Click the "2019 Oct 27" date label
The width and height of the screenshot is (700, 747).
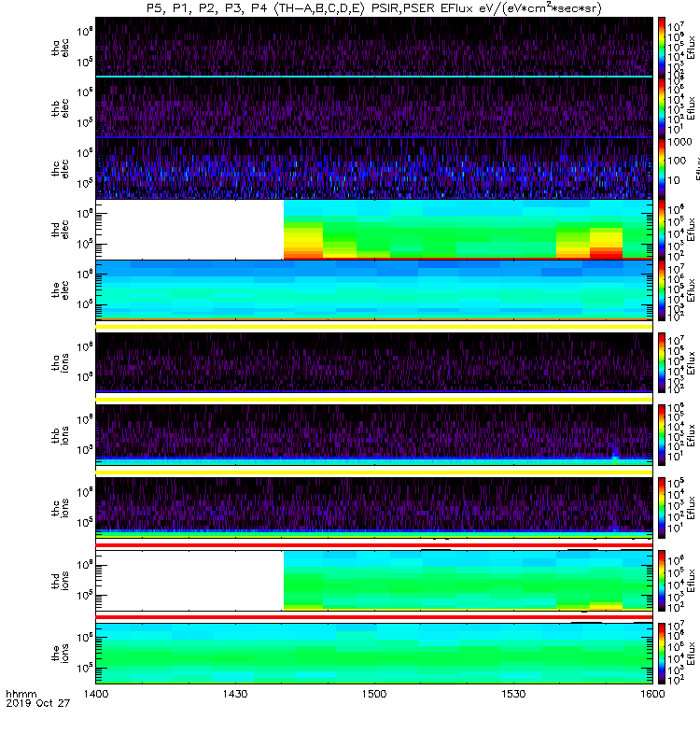pyautogui.click(x=37, y=703)
